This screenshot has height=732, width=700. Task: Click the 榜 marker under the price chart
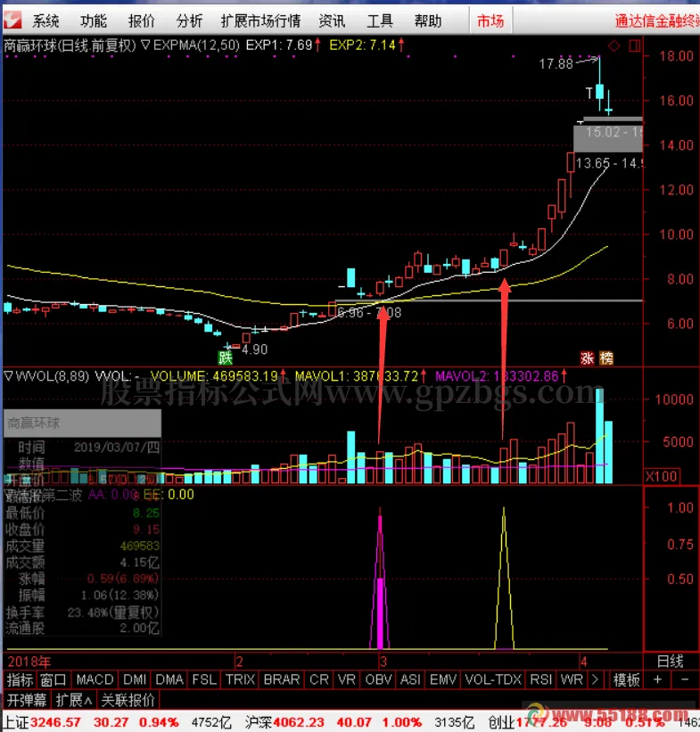click(605, 358)
